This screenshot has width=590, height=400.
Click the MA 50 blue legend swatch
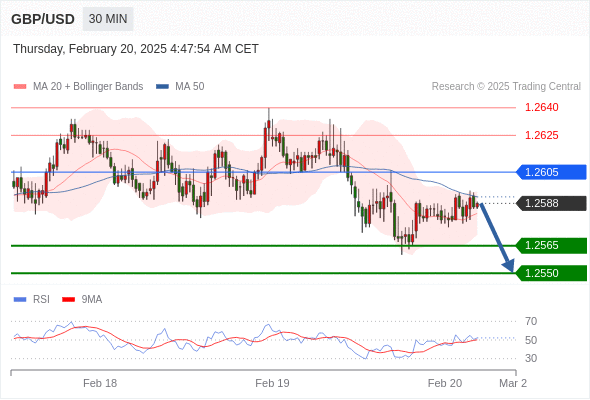(x=162, y=87)
